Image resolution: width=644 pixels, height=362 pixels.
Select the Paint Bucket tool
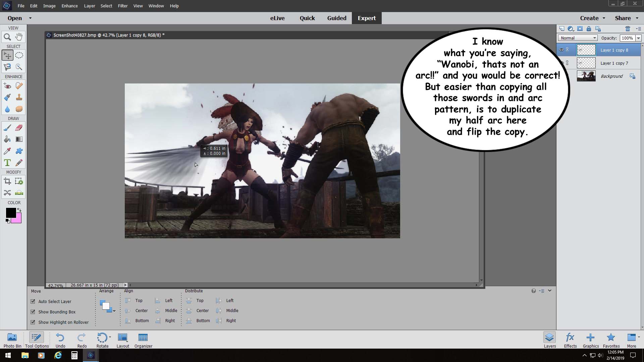[x=7, y=139]
